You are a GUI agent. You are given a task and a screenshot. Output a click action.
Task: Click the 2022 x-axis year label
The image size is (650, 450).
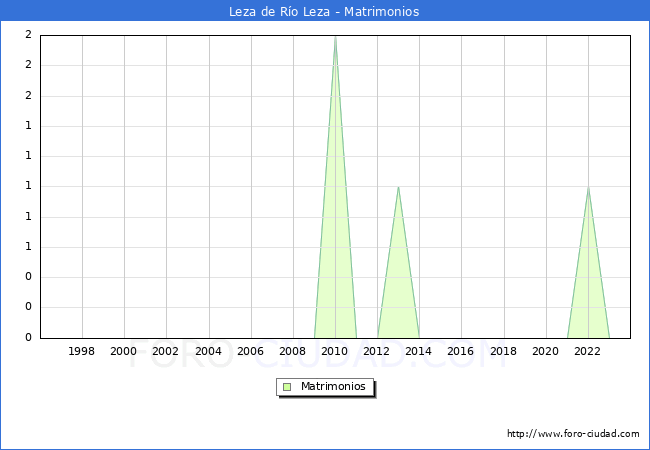tap(588, 351)
